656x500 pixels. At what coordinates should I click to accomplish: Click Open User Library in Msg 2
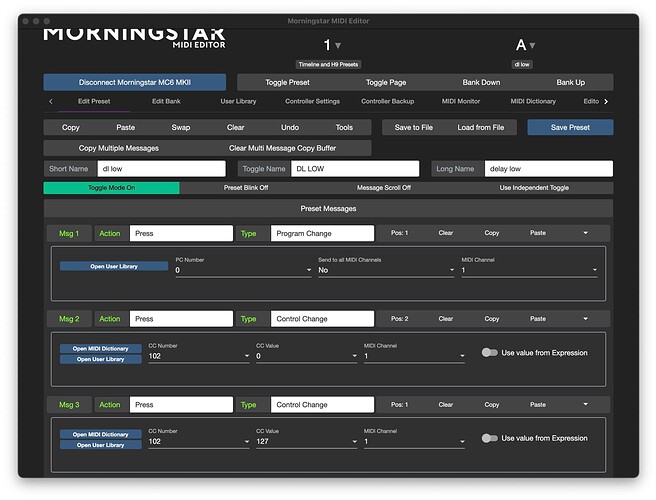100,359
